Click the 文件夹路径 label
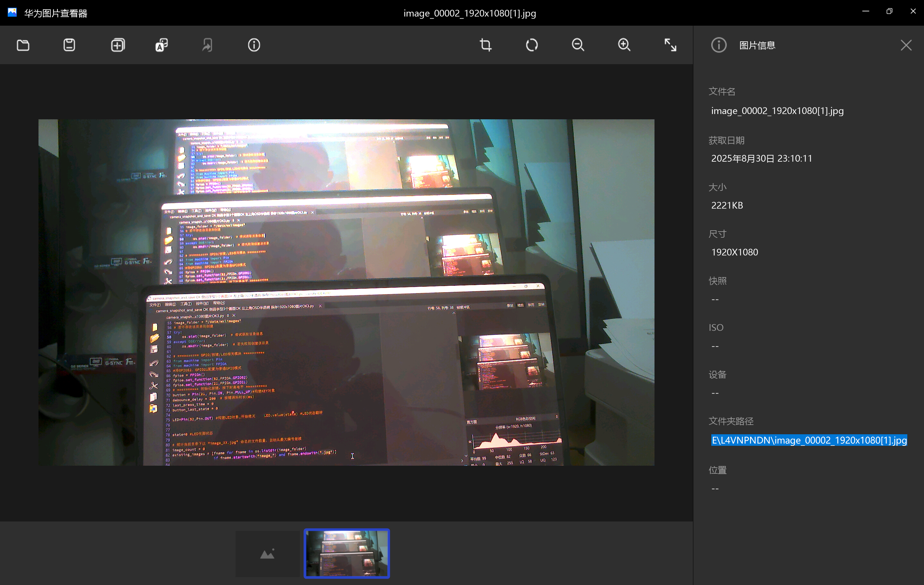This screenshot has height=585, width=924. coord(731,421)
